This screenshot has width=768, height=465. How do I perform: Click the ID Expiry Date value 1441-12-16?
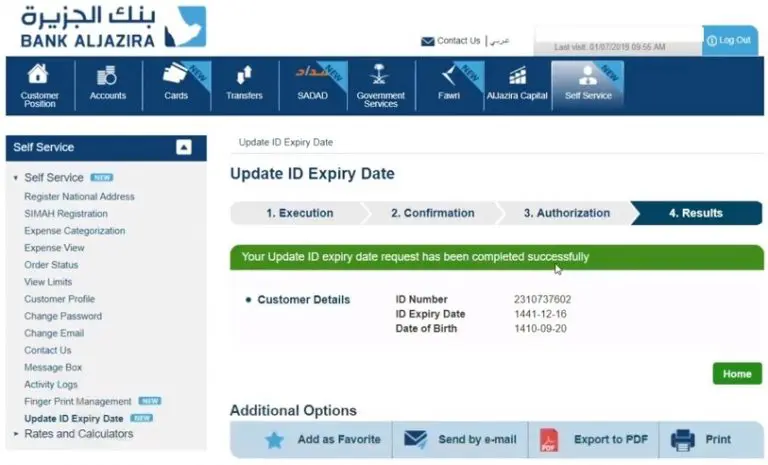coord(540,314)
